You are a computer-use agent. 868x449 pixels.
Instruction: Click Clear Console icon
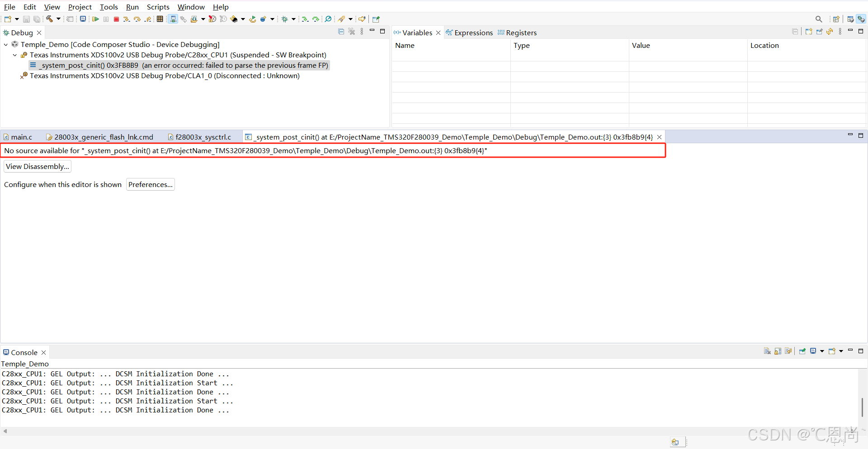tap(767, 351)
